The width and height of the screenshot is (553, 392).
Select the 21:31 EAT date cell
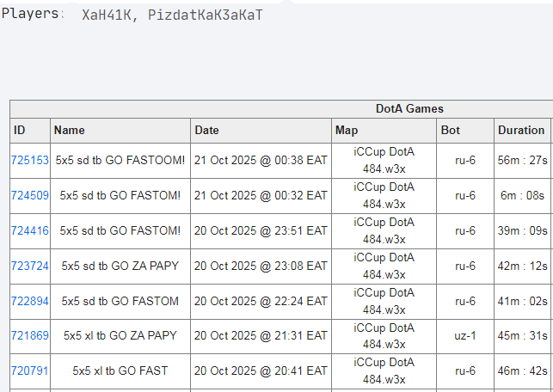pyautogui.click(x=261, y=336)
